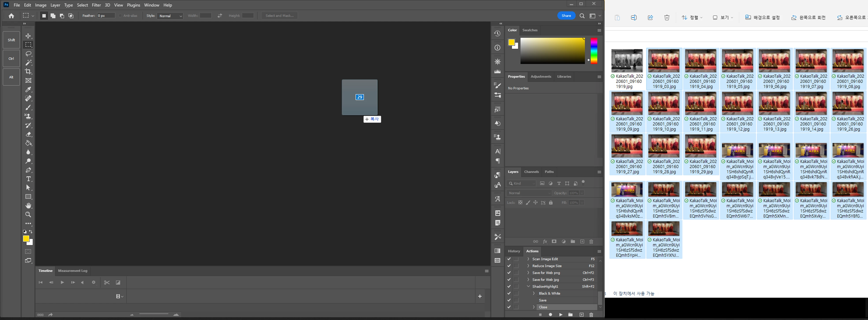Collapse the ShadowHighligt1 action
Viewport: 868px width, 320px height.
(528, 286)
